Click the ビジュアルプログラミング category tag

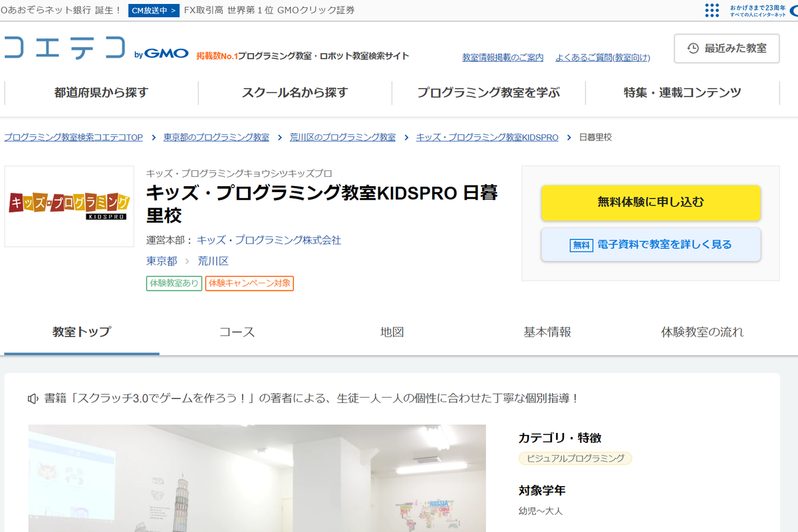pos(575,458)
